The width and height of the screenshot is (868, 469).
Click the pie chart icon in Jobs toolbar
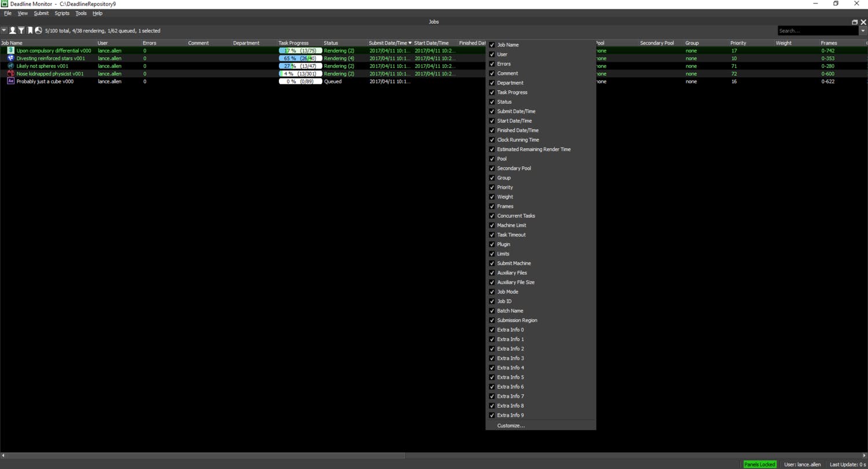[x=38, y=31]
